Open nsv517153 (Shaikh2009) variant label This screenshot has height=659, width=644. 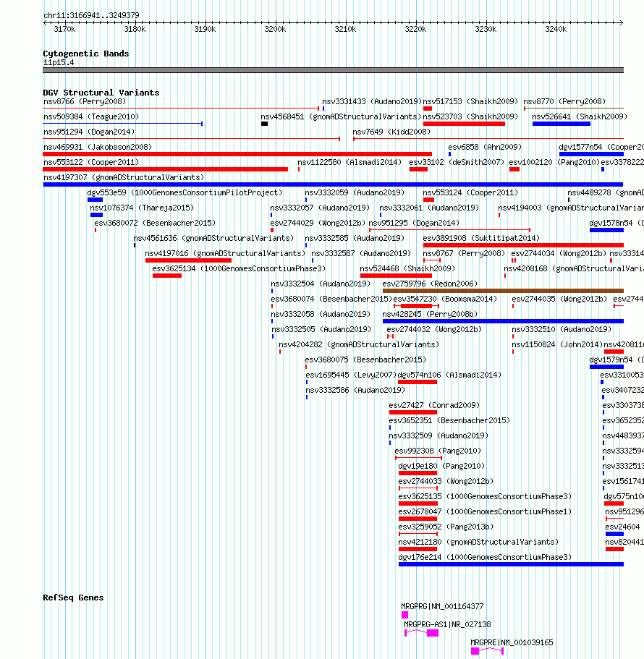point(470,102)
